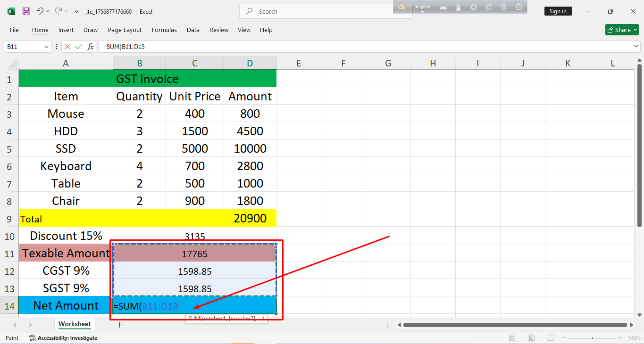Screen dimensions: 644x344
Task: Click the green Share button
Action: 622,30
